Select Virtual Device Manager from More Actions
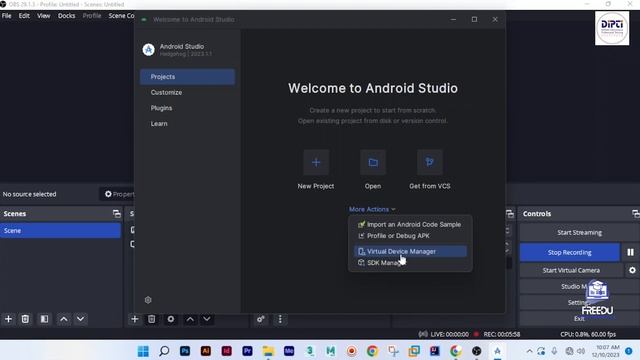640x360 pixels. coord(410,251)
